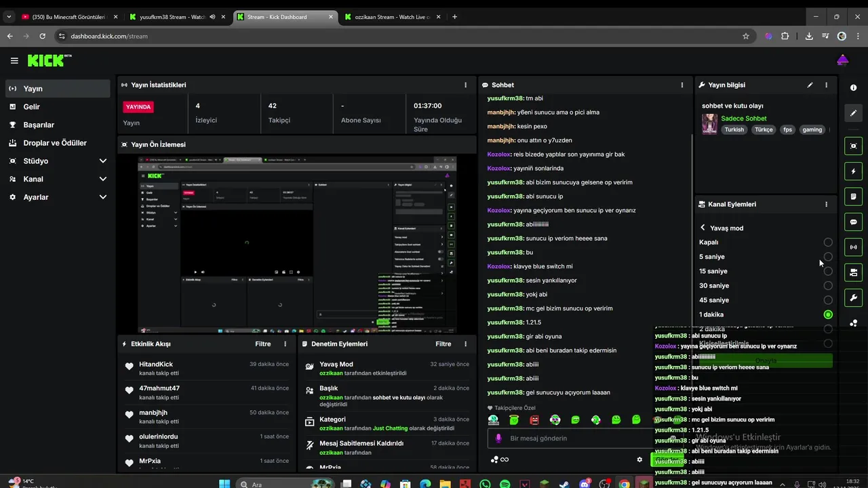
Task: Edit stream info with Yayın bilgisi pencil
Action: [810, 85]
